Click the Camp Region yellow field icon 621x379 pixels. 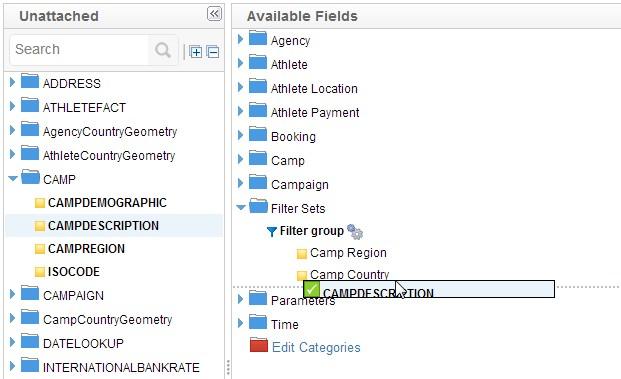302,253
